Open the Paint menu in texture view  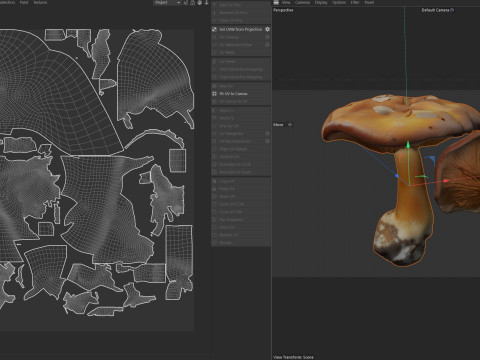click(x=24, y=2)
